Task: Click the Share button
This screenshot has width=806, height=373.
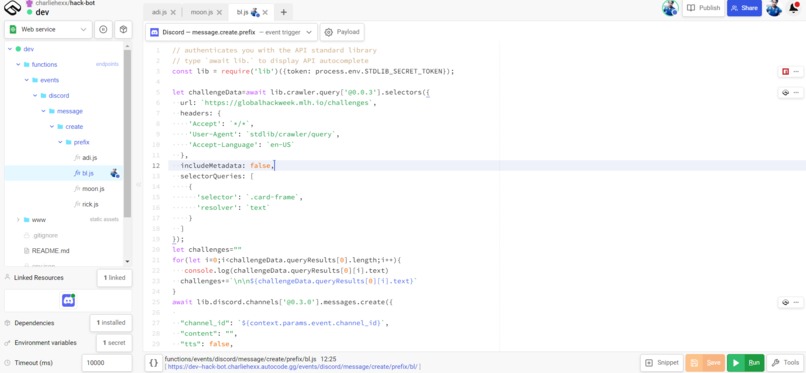Action: coord(744,8)
